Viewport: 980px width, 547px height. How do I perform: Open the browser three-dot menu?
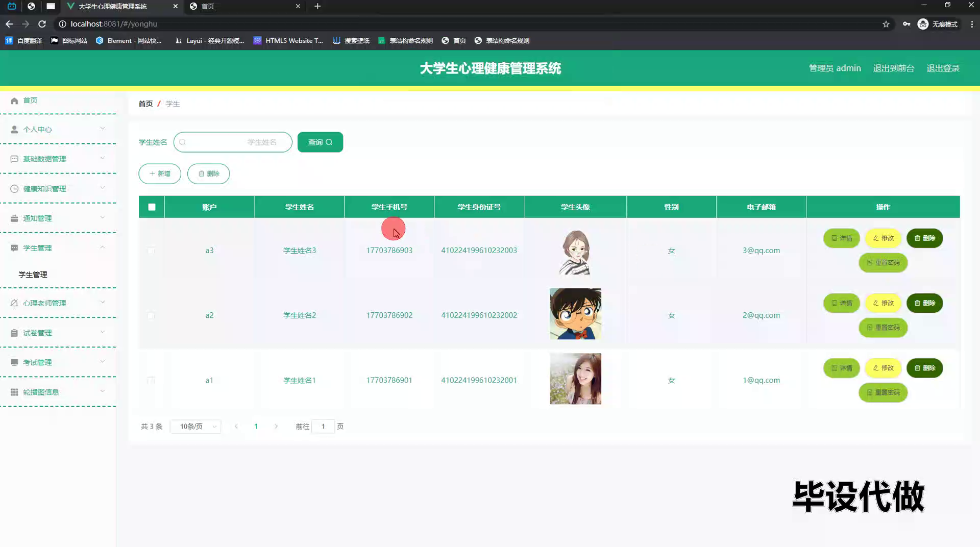coord(972,24)
